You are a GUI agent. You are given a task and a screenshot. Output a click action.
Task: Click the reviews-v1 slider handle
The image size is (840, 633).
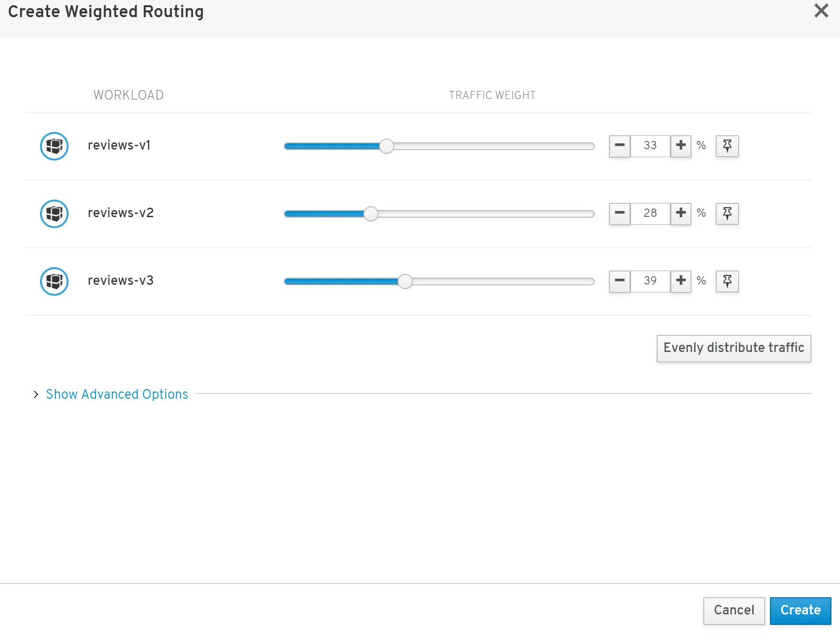387,146
